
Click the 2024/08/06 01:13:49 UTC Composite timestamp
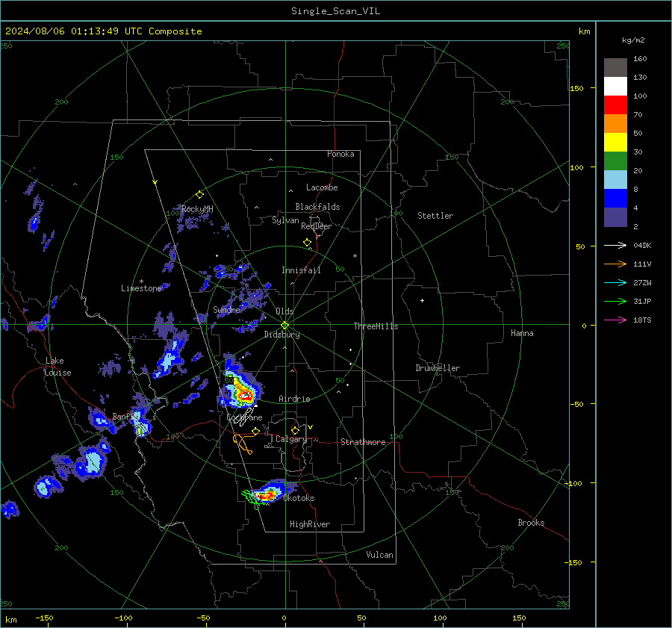[x=103, y=31]
